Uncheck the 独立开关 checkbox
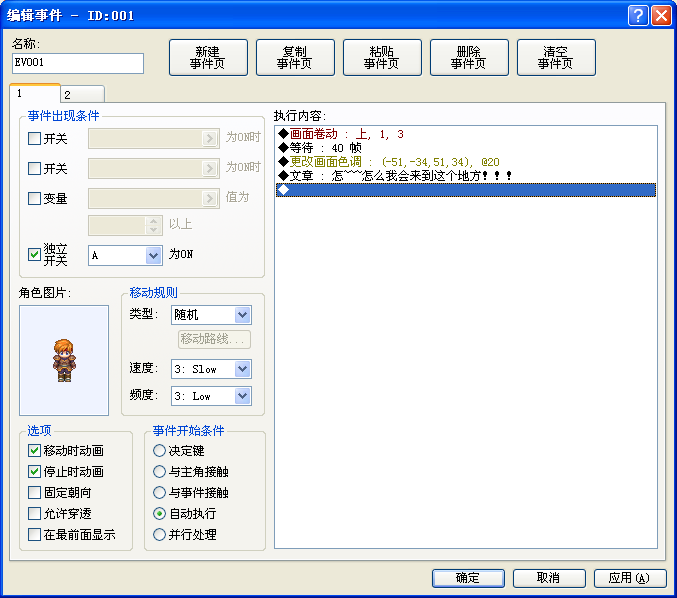This screenshot has height=598, width=677. click(34, 254)
